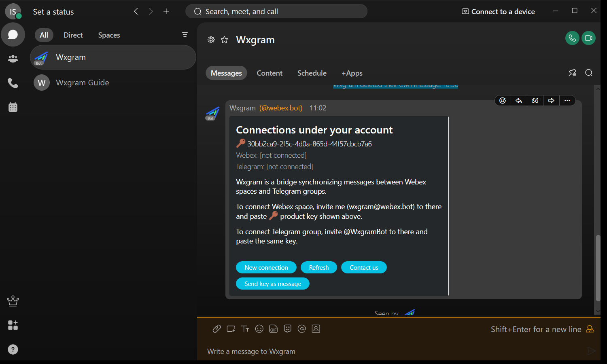Screen dimensions: 607x364
Task: Switch to the Content tab
Action: 270,73
